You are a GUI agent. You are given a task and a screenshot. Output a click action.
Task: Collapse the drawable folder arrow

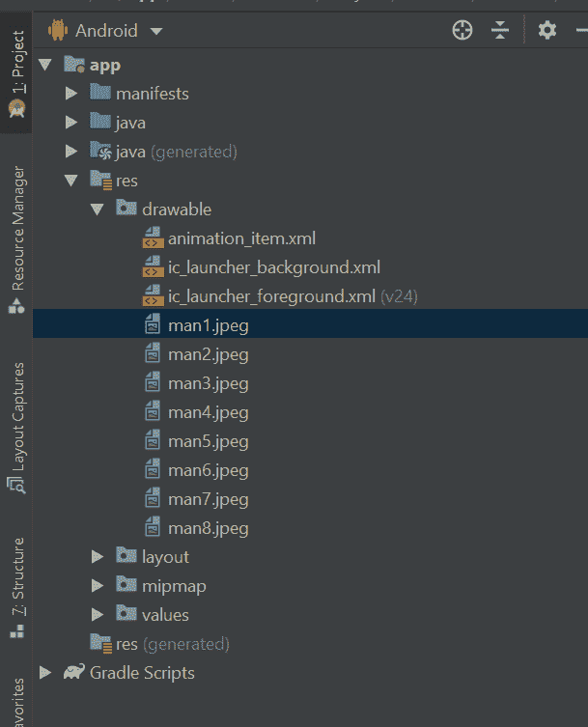click(98, 210)
